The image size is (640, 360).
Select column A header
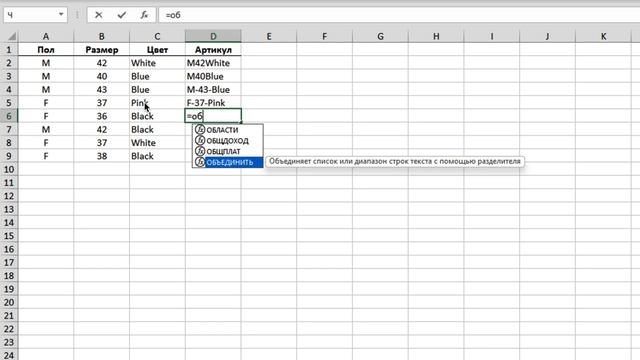[46, 36]
